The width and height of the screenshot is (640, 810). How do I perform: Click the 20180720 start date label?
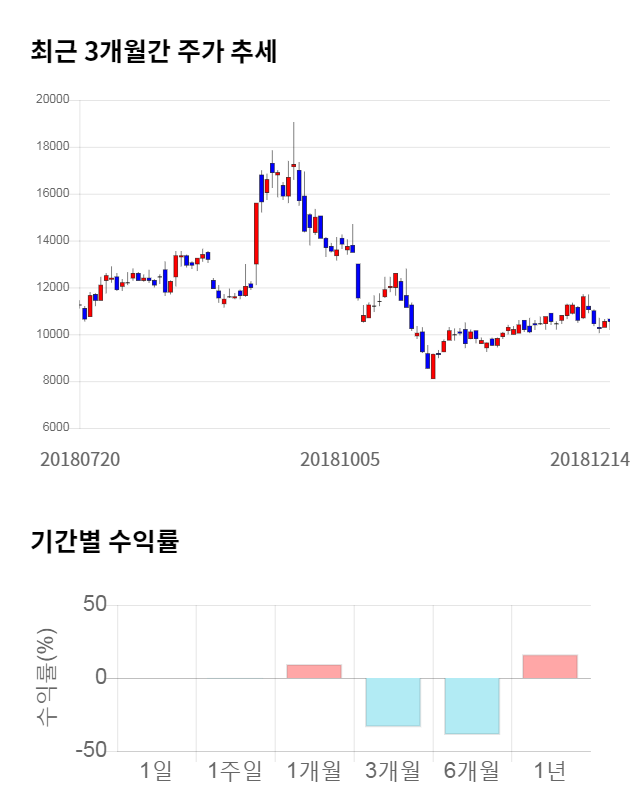pos(80,460)
